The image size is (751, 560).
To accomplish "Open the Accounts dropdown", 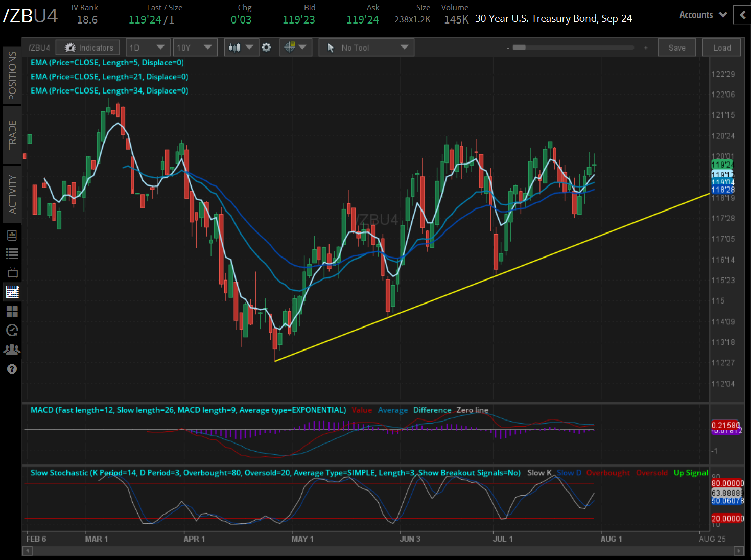I will coord(702,15).
